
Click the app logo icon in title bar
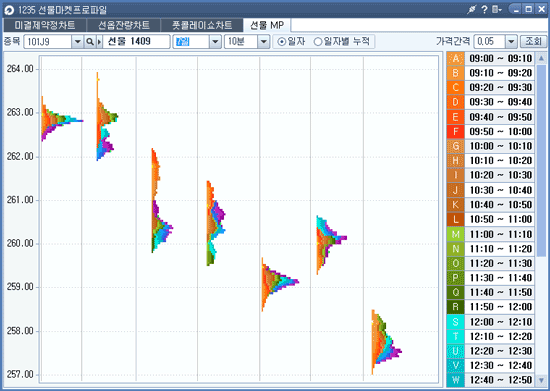point(9,10)
